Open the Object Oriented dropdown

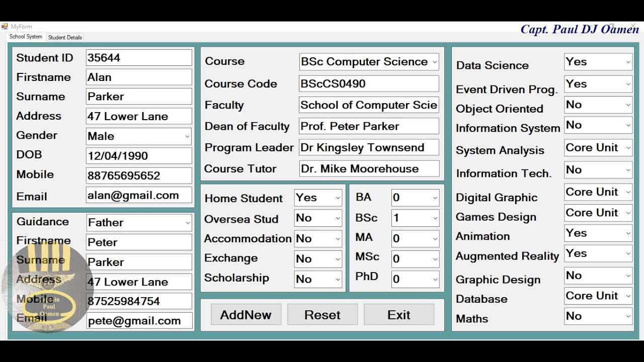click(x=598, y=105)
